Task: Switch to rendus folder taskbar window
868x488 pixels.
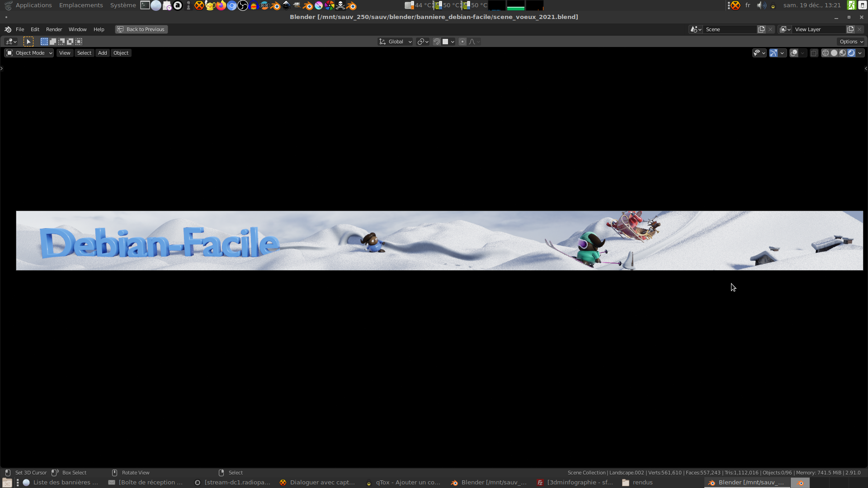Action: point(637,483)
